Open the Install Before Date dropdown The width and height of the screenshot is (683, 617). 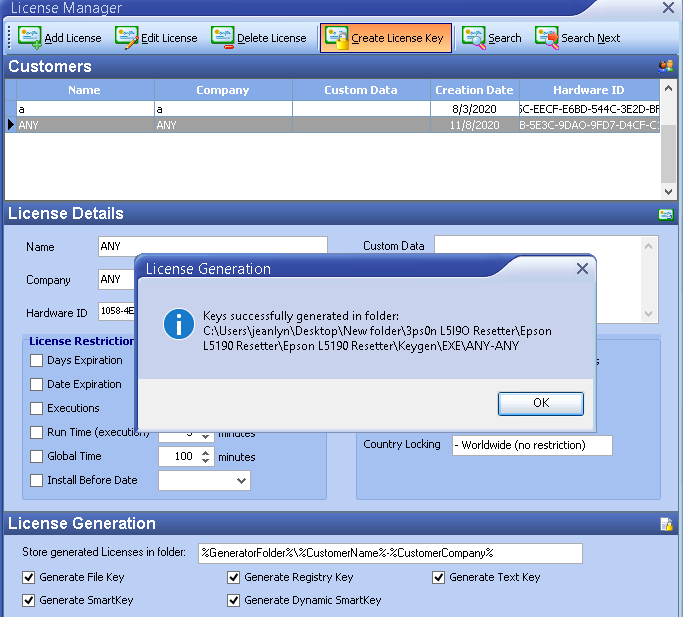coord(241,481)
